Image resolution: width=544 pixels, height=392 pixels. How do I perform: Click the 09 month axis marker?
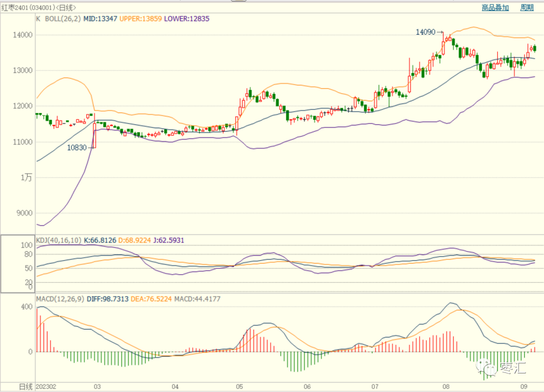click(523, 387)
